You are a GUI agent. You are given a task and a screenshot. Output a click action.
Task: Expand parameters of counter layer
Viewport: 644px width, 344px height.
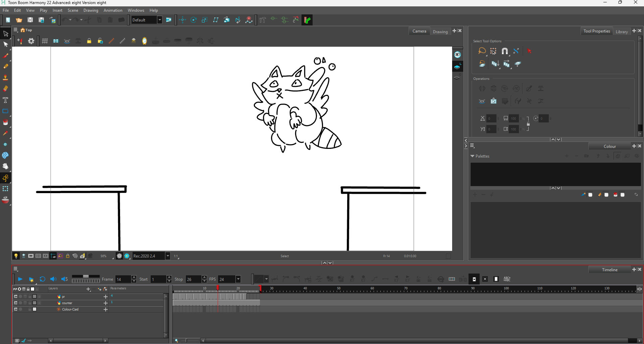[x=106, y=303]
